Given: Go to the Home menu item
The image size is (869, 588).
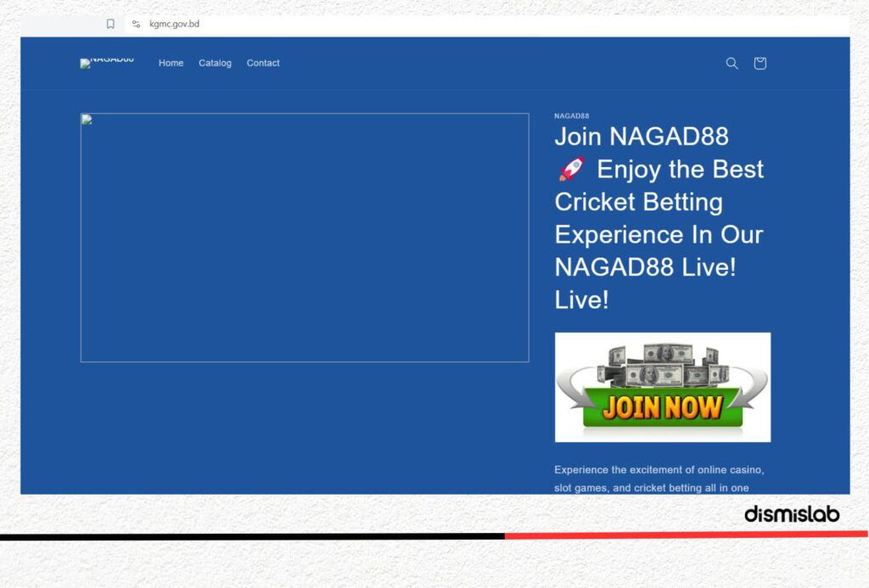Looking at the screenshot, I should [171, 63].
